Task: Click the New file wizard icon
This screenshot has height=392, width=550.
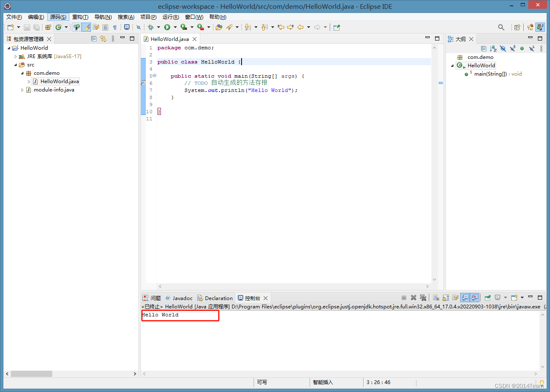Action: pos(11,27)
